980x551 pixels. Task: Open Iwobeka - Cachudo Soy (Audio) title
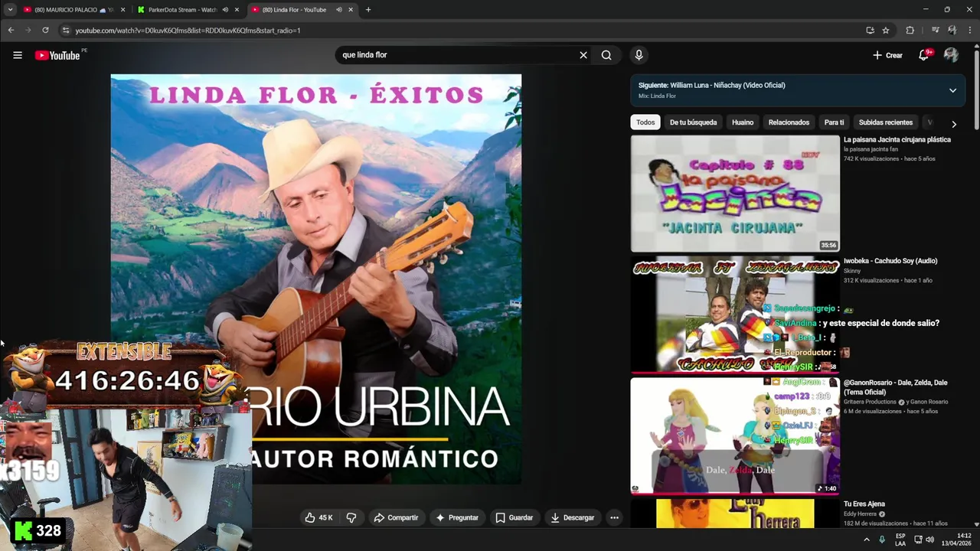pyautogui.click(x=890, y=261)
